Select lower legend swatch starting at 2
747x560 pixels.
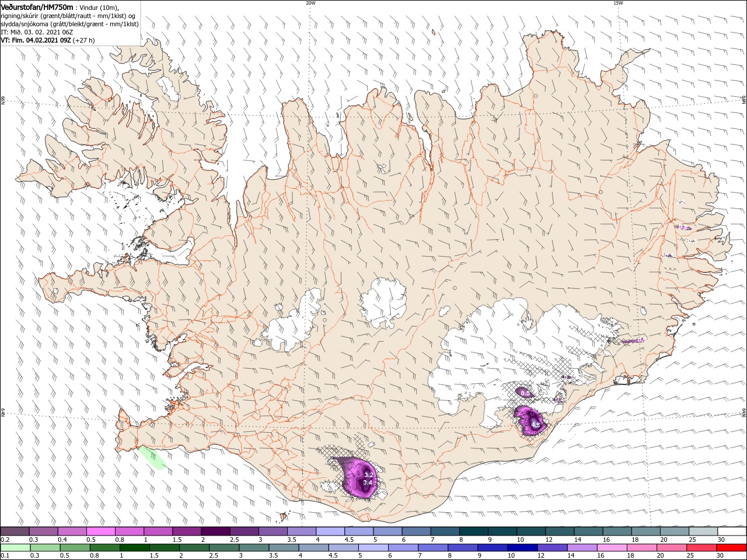click(x=194, y=548)
